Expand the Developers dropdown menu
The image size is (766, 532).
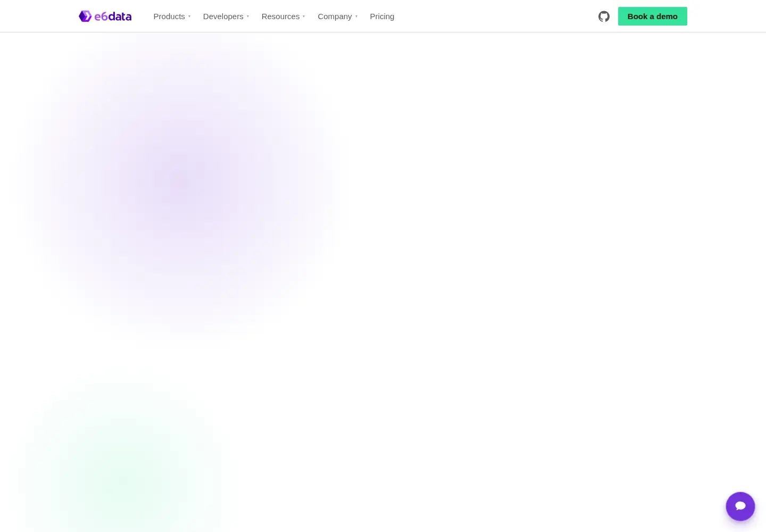(x=226, y=16)
